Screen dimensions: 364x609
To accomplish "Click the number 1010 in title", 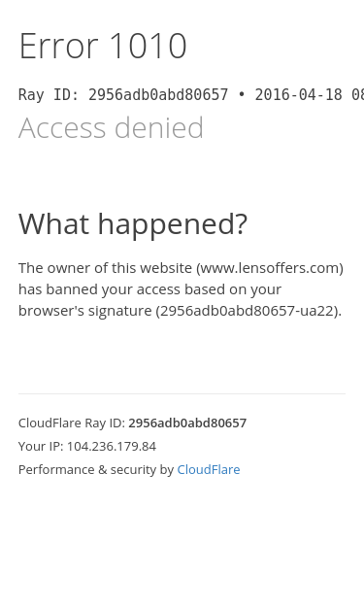I will click(x=149, y=47).
